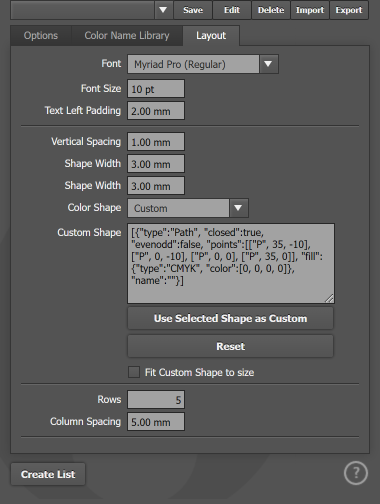Click the Reset button

coord(230,346)
